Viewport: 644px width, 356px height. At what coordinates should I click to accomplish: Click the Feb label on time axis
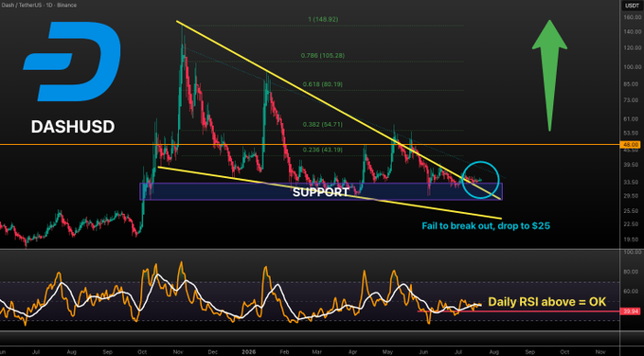pos(284,352)
